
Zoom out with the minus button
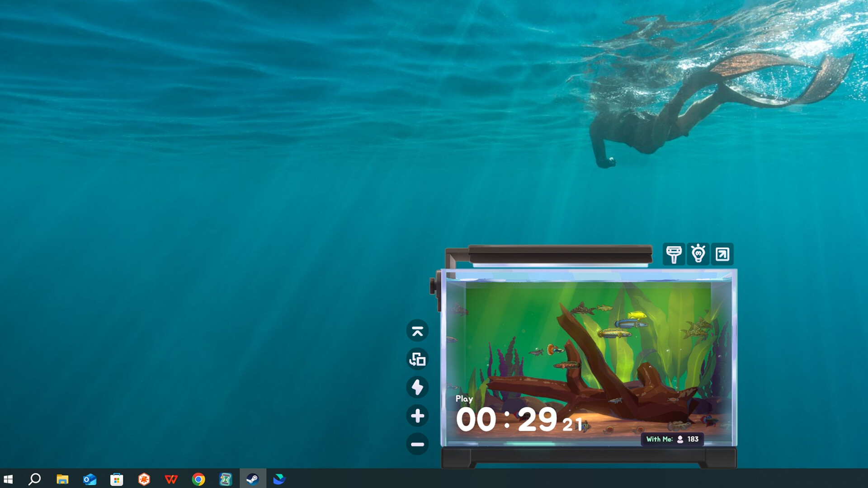coord(417,444)
